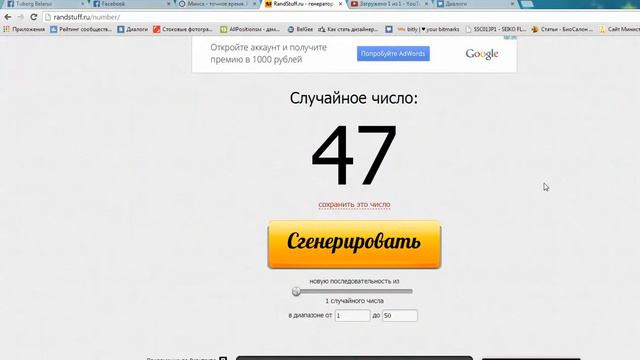Click the новую последовательность из label
Image resolution: width=640 pixels, height=360 pixels.
pyautogui.click(x=354, y=281)
